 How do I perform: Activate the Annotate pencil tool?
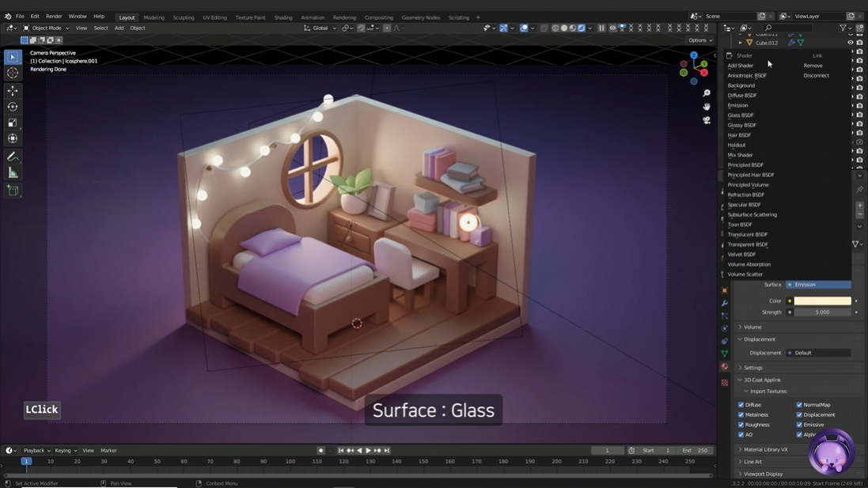13,157
